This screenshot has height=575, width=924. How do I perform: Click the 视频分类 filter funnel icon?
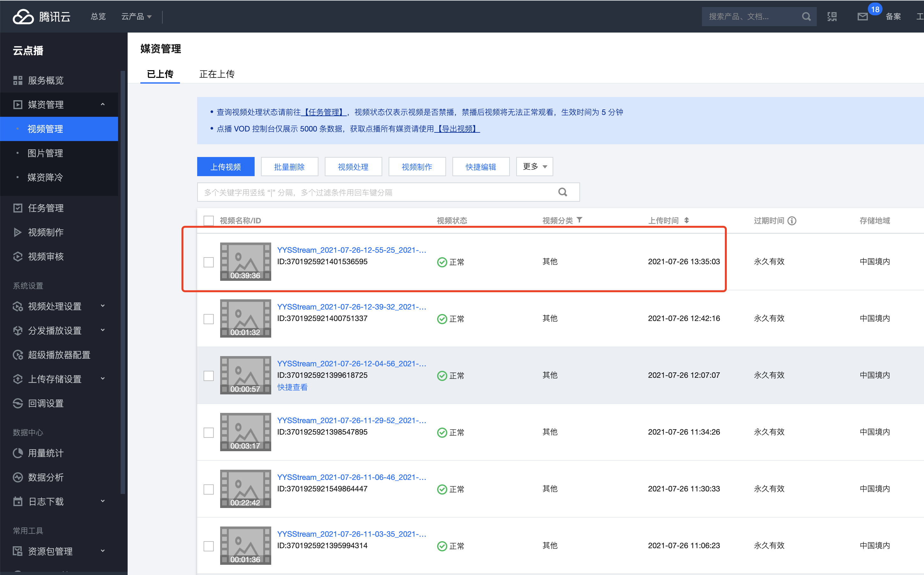[x=579, y=220]
